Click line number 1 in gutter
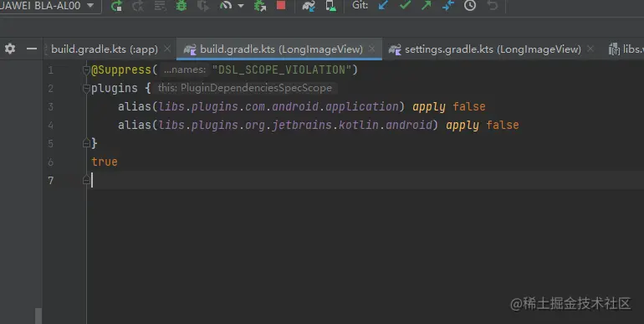Image resolution: width=644 pixels, height=324 pixels. coord(50,70)
